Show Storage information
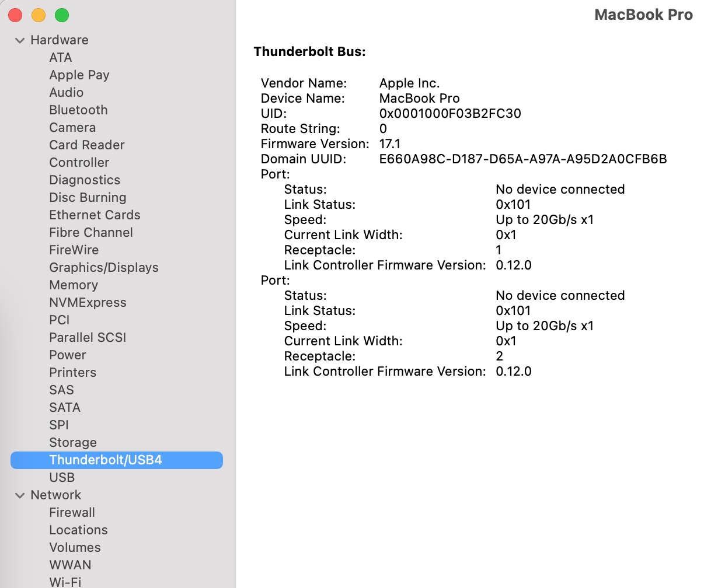 click(73, 443)
